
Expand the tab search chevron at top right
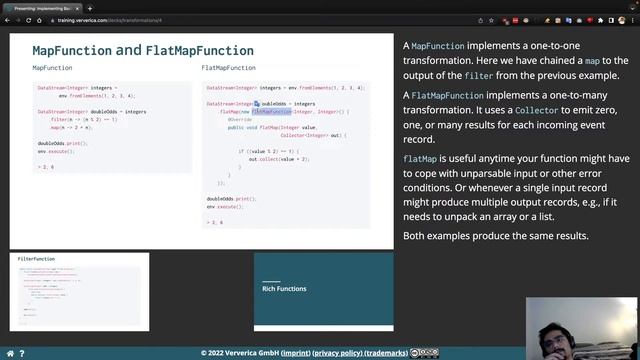tap(632, 8)
